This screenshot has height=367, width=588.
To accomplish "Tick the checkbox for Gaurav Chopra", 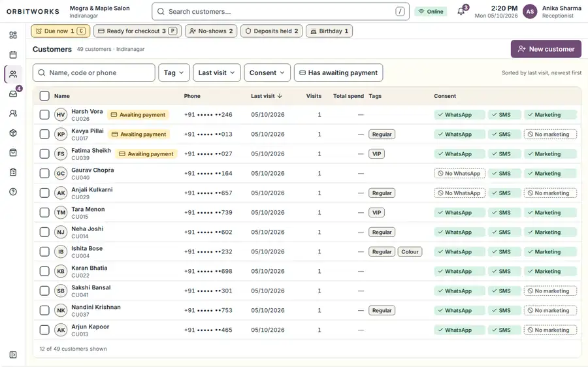I will tap(44, 173).
